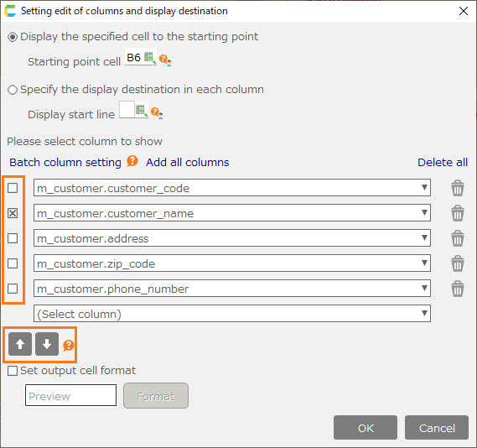The height and width of the screenshot is (448, 477).
Task: Select 'Display the specified cell to the starting point'
Action: point(13,37)
